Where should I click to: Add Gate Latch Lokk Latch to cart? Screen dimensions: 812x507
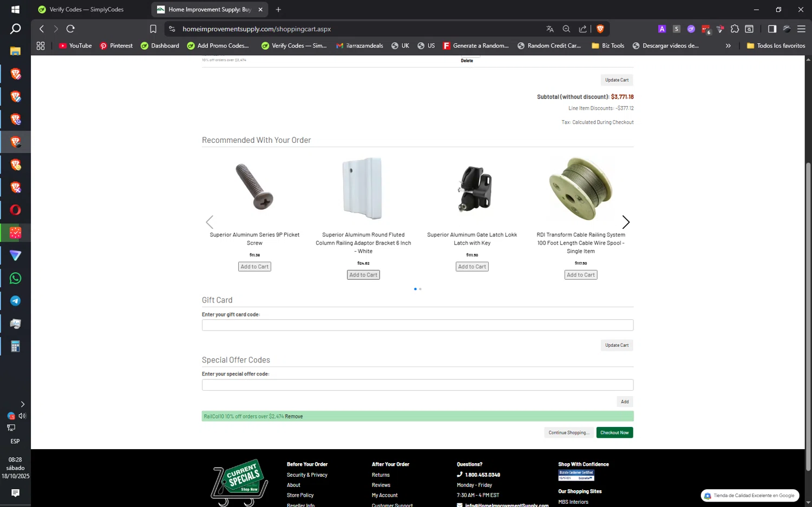click(472, 267)
